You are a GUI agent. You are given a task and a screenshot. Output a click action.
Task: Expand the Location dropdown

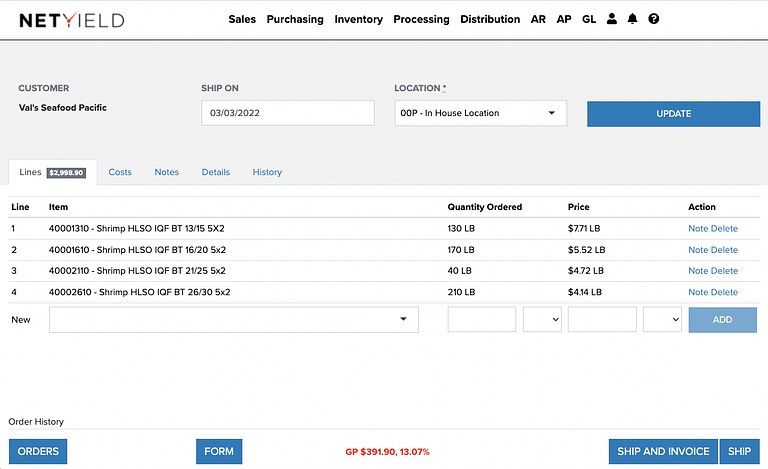[x=480, y=113]
